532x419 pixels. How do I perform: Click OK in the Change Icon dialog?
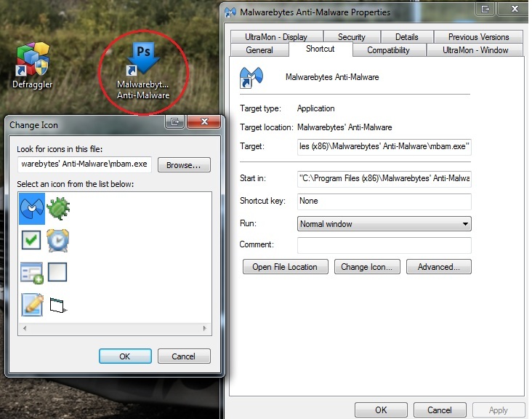tap(125, 356)
